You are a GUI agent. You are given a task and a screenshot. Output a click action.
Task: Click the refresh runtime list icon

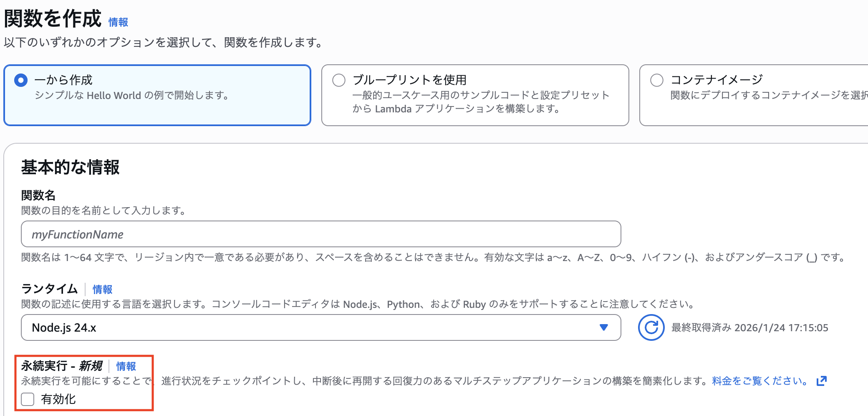[651, 327]
